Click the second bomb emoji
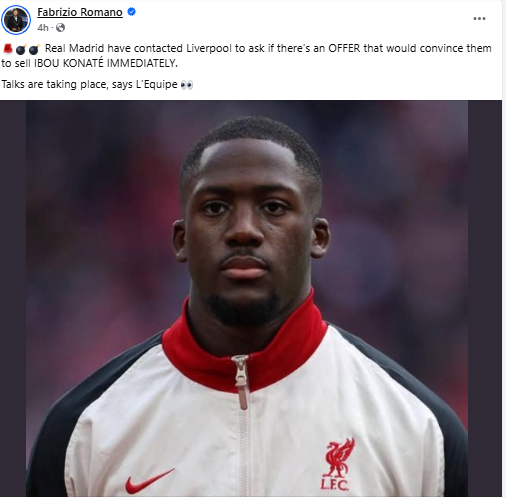The width and height of the screenshot is (506, 498). tap(34, 49)
